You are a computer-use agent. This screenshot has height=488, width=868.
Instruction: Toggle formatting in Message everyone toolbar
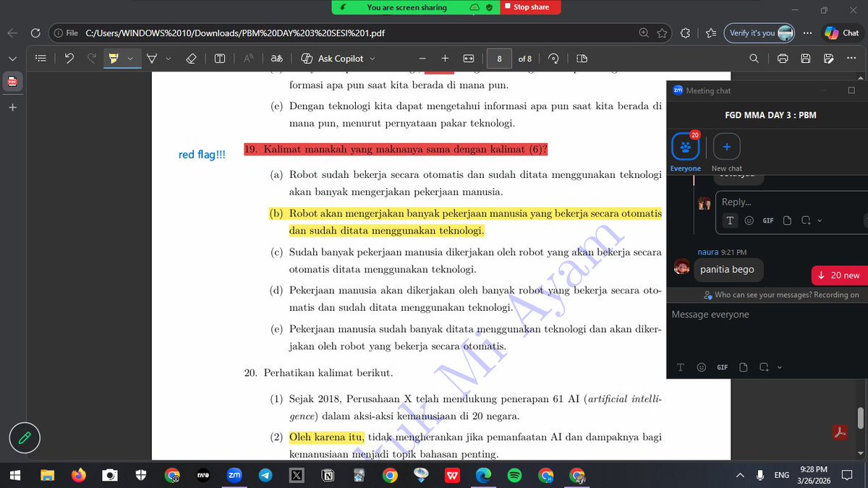(x=681, y=367)
